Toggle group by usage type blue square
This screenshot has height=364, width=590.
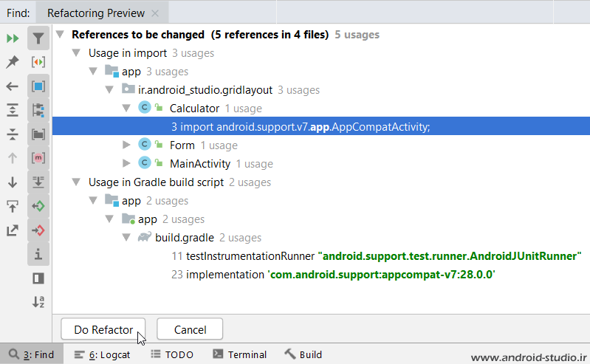point(38,86)
